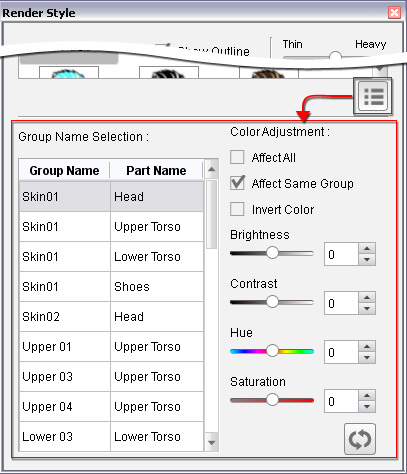The height and width of the screenshot is (474, 407).
Task: Select the Skin01 Shoes row
Action: tap(111, 287)
